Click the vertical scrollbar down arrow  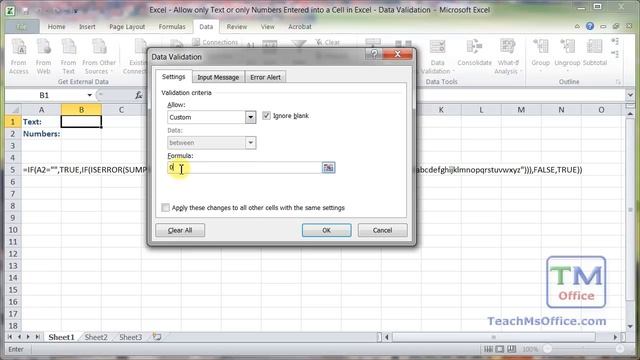click(630, 326)
